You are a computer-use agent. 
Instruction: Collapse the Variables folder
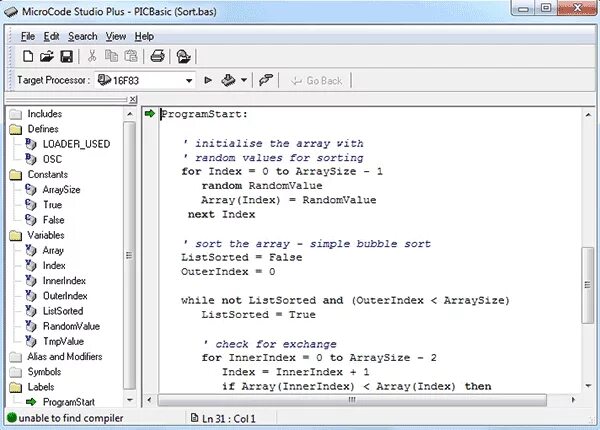coord(37,235)
